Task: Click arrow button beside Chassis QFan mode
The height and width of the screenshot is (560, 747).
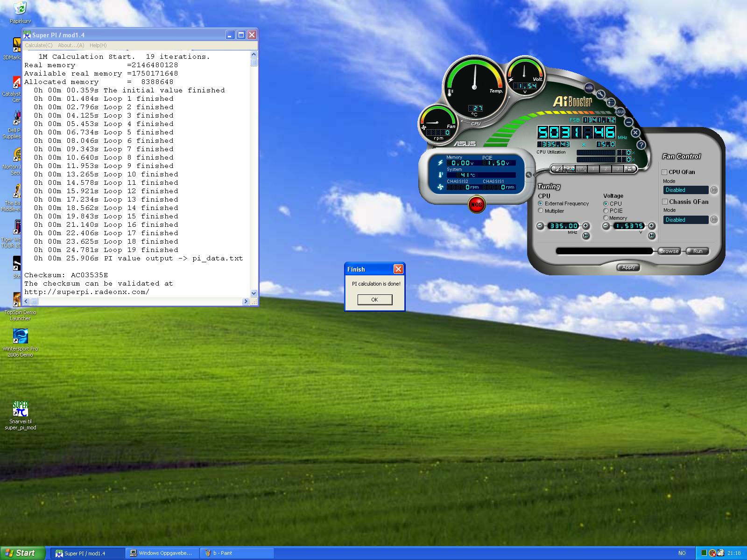Action: pos(714,219)
